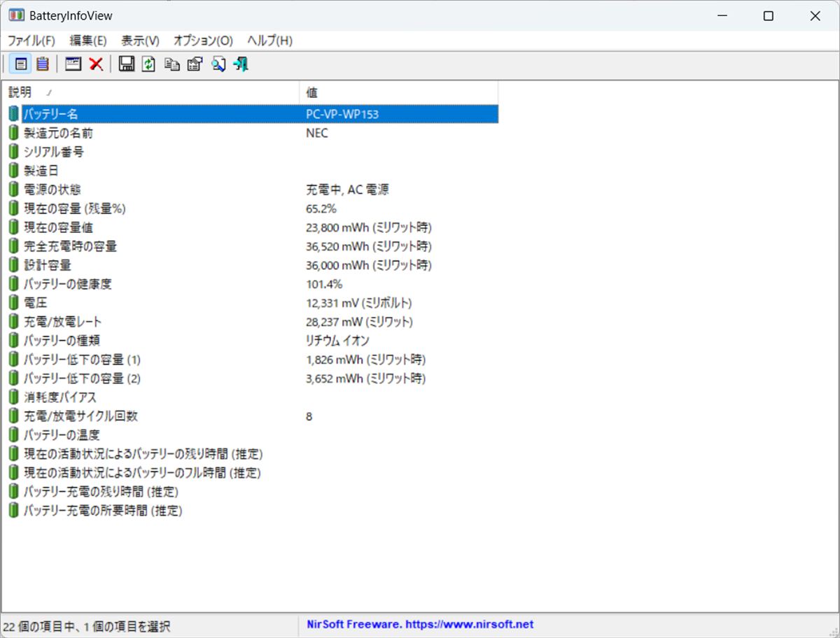This screenshot has height=638, width=840.
Task: Click the red X delete toolbar icon
Action: (x=96, y=64)
